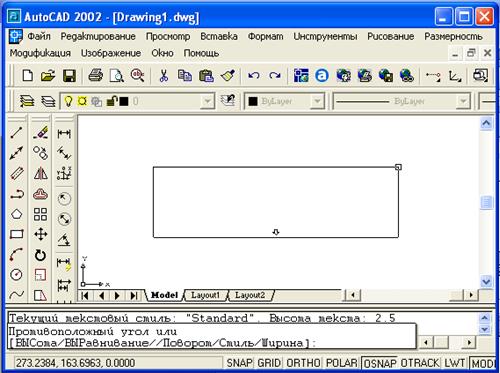Select the Rectangle tool
Image resolution: width=500 pixels, height=373 pixels.
(x=16, y=234)
